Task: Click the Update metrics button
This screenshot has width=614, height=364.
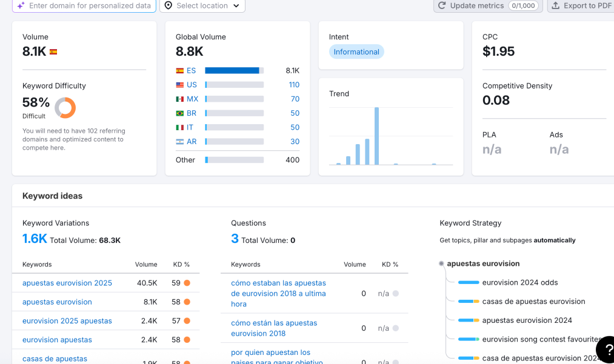Action: (x=488, y=5)
